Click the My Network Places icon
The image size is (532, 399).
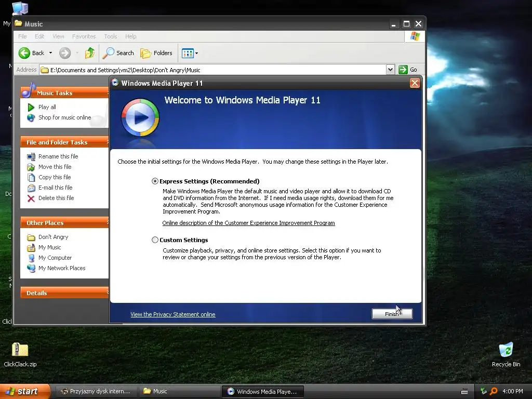click(31, 269)
